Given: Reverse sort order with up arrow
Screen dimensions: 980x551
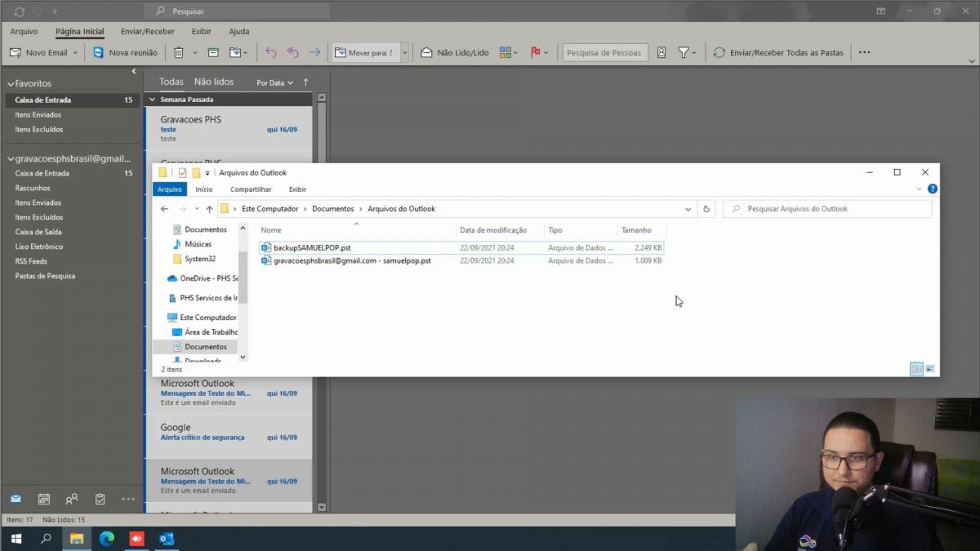Looking at the screenshot, I should [306, 82].
